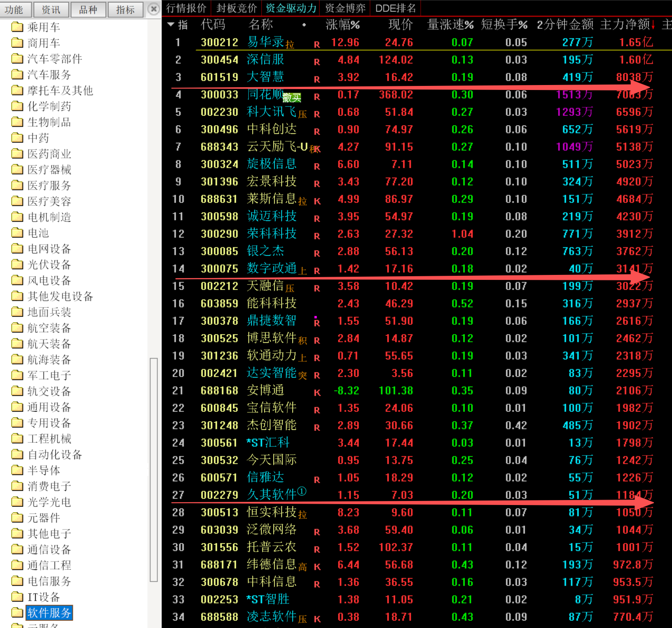
Task: Switch to the 资金博弈 tab
Action: coord(345,8)
